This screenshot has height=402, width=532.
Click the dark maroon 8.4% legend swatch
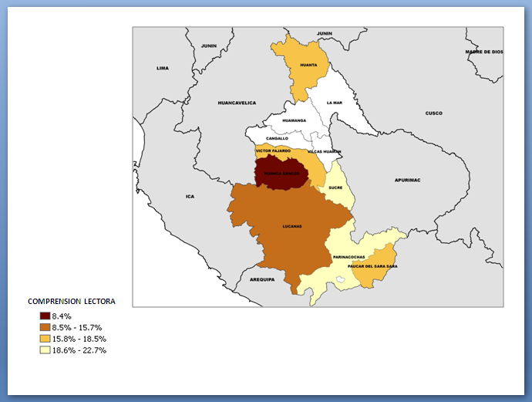(x=45, y=316)
